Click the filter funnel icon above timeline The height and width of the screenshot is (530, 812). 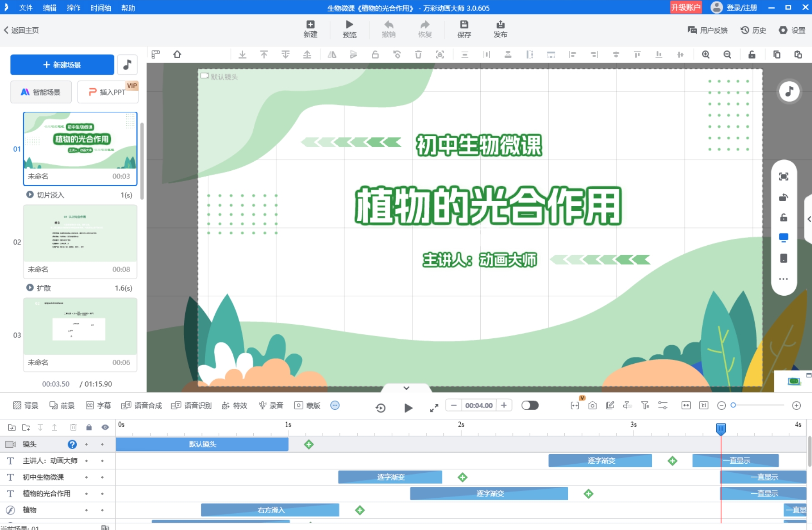click(645, 406)
